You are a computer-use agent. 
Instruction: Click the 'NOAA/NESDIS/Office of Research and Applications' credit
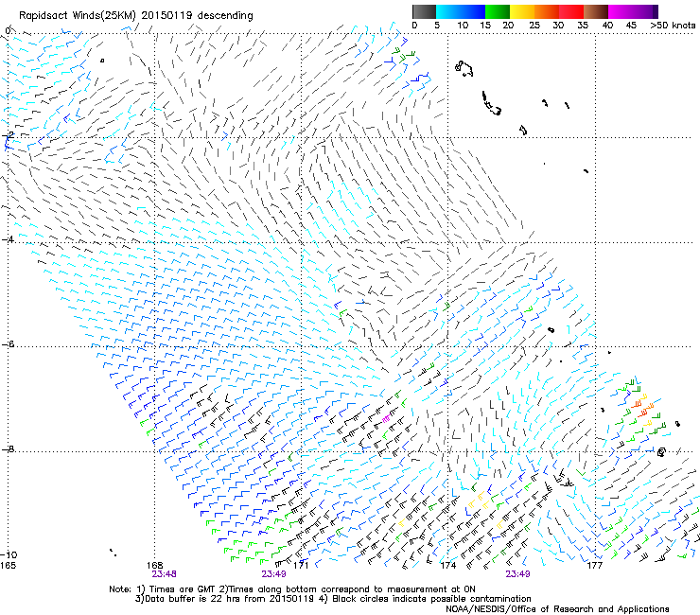coord(557,609)
